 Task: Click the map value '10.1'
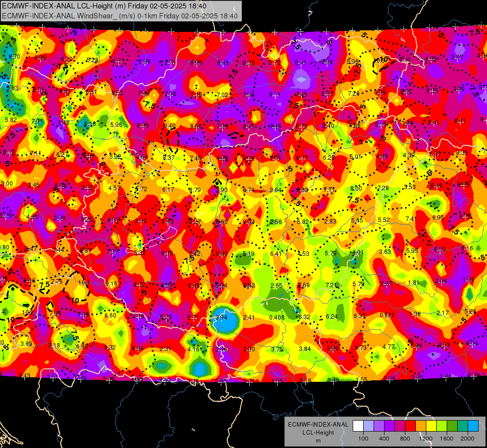click(84, 283)
